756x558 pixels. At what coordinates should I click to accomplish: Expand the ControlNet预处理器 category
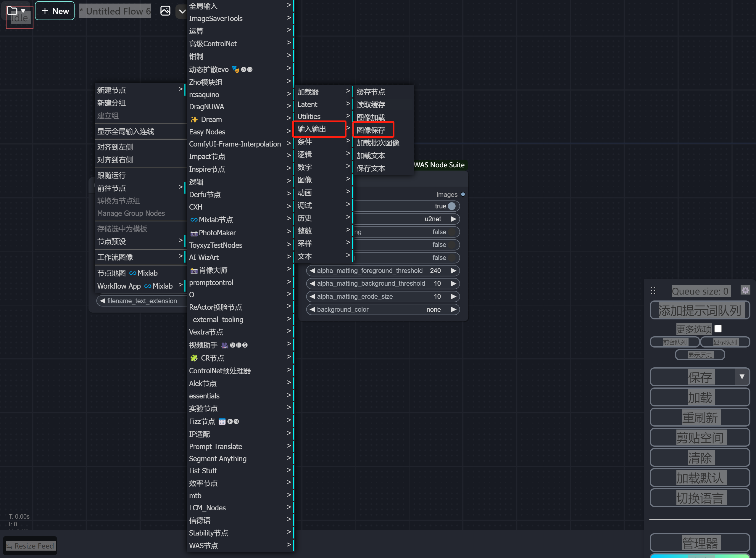tap(240, 371)
